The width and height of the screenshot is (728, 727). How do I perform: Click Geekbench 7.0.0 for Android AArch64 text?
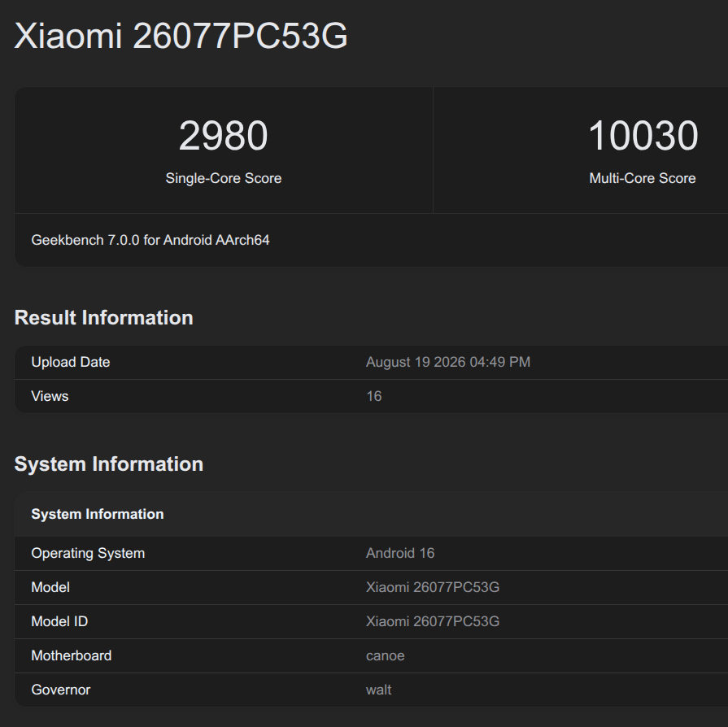150,240
